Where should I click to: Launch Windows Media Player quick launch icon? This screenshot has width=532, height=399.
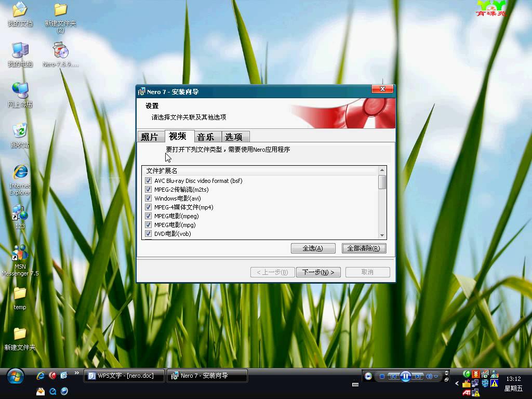click(64, 391)
